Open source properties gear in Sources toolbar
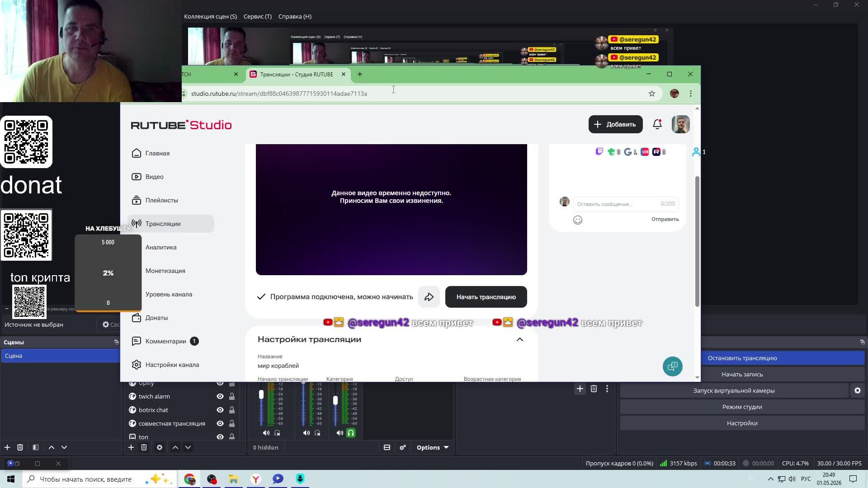This screenshot has width=868, height=488. click(x=160, y=447)
